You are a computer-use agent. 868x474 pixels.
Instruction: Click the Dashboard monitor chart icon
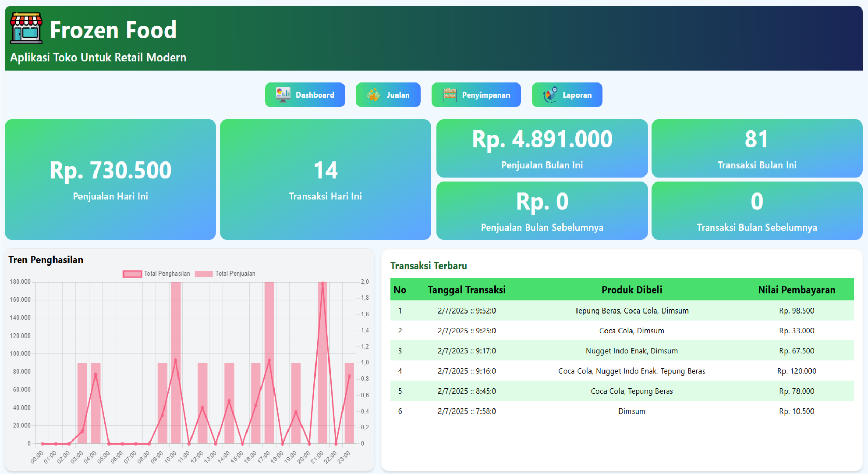coord(283,95)
